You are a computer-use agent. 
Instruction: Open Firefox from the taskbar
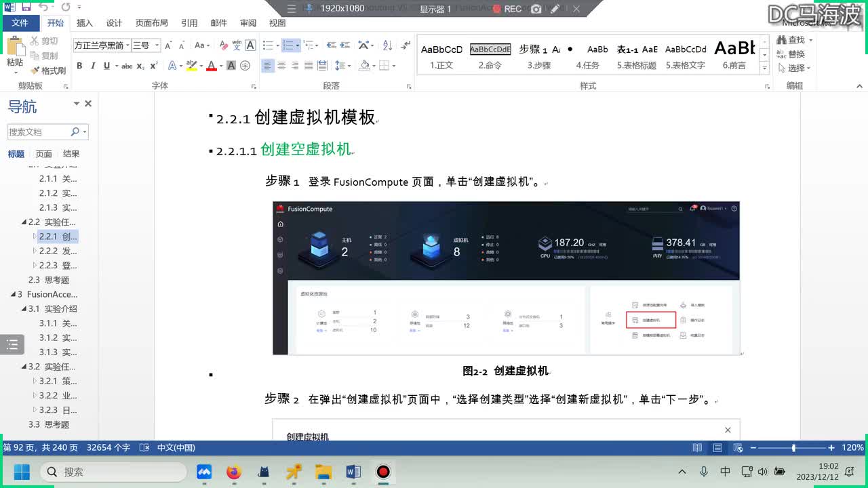pos(234,472)
